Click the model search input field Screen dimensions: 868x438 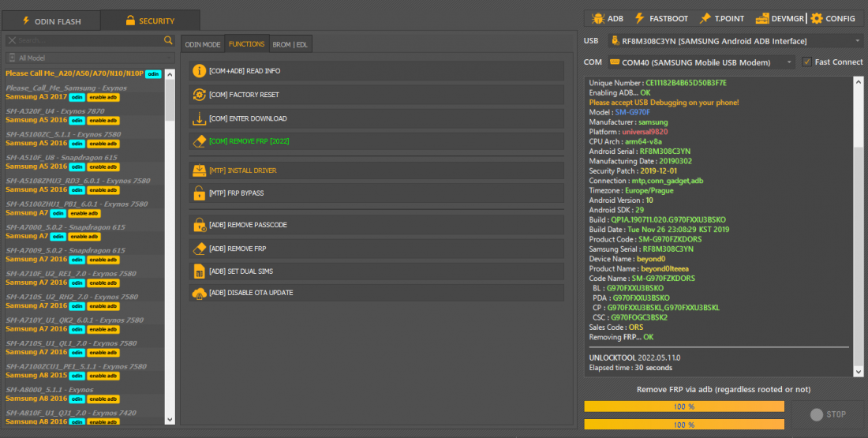pos(90,40)
